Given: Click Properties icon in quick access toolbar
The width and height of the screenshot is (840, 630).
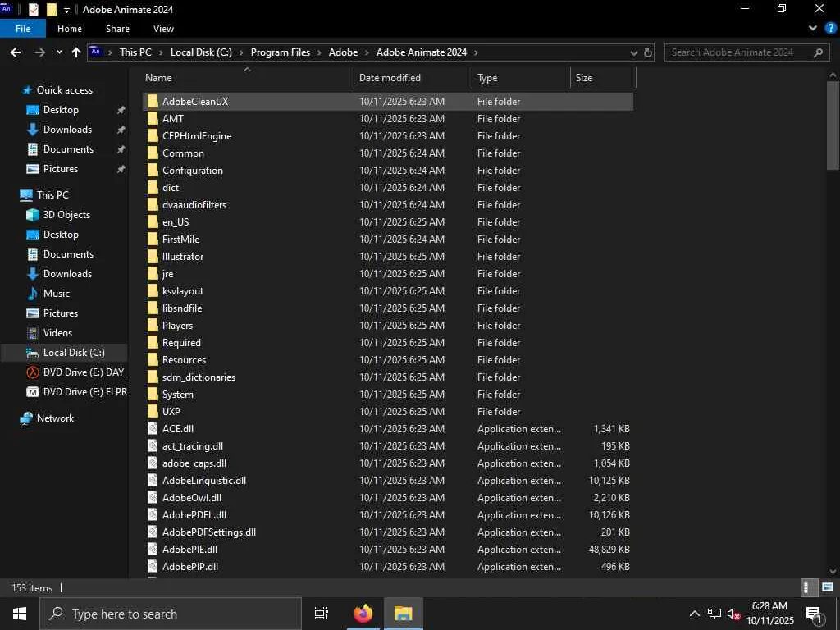Looking at the screenshot, I should pos(33,10).
